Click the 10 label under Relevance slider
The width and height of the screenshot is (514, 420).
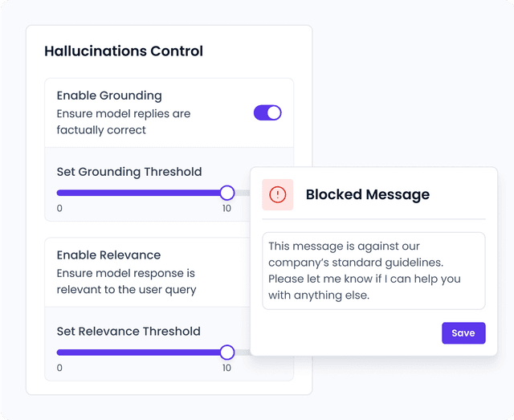pyautogui.click(x=227, y=369)
